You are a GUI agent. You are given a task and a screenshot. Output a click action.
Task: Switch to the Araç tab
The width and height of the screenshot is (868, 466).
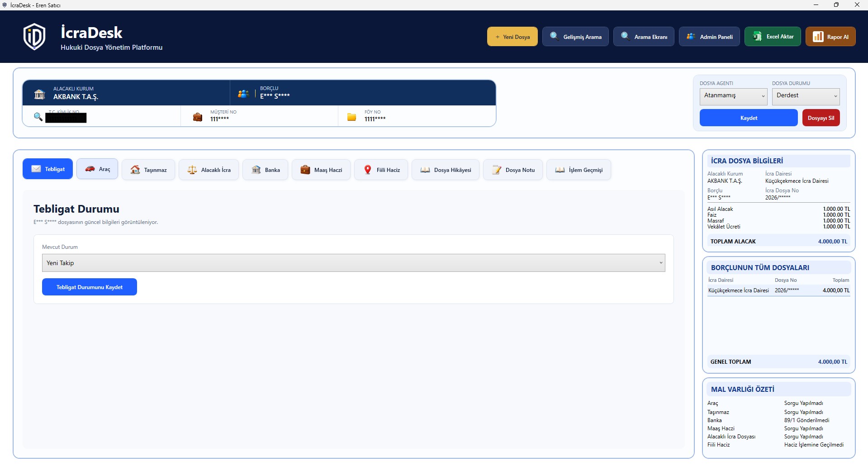tap(97, 169)
